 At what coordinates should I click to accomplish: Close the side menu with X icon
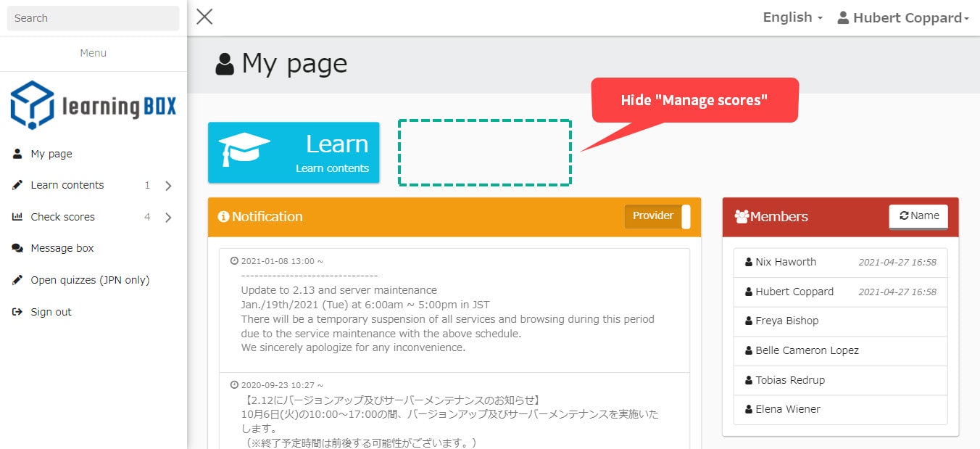coord(204,17)
